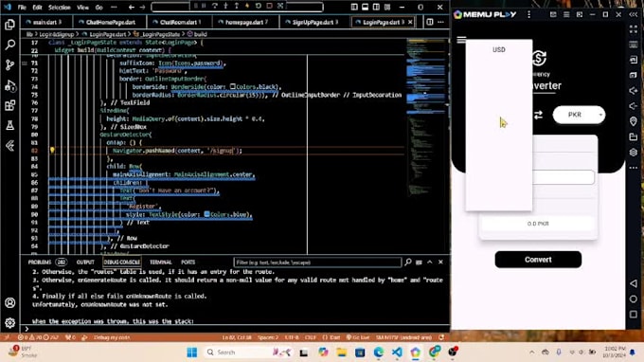The width and height of the screenshot is (644, 362).
Task: Open the PKR currency dropdown
Action: (579, 115)
